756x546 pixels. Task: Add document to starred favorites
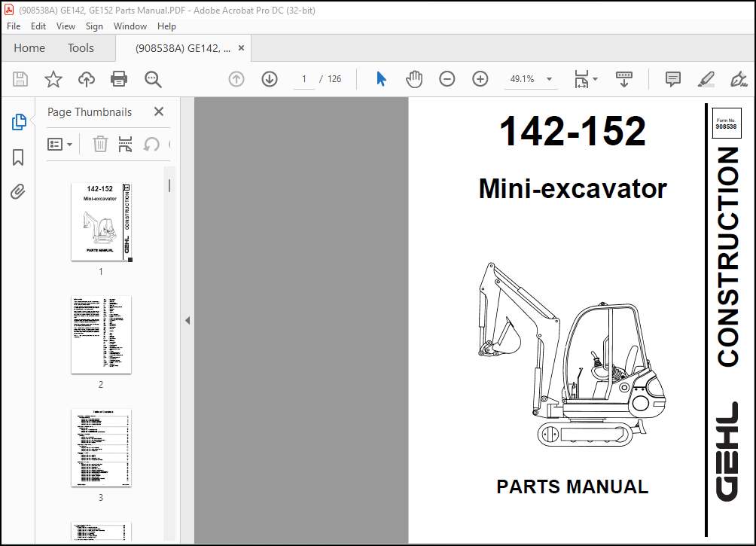click(53, 79)
